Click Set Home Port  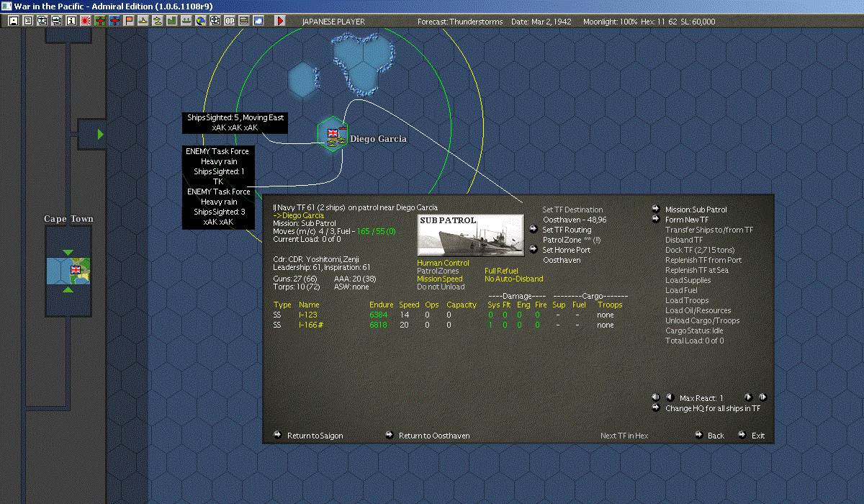click(x=567, y=250)
